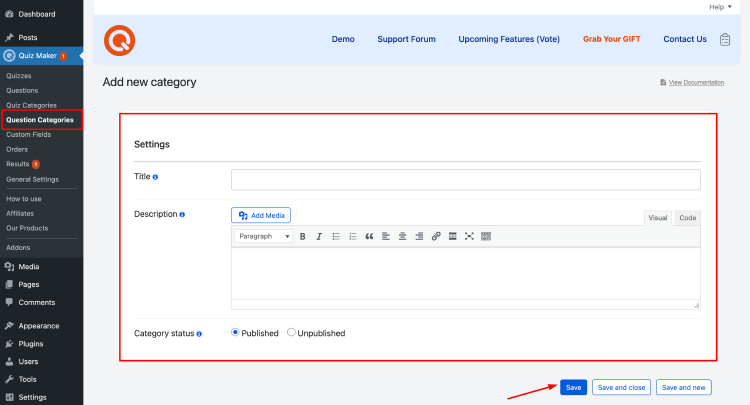This screenshot has width=750, height=405.
Task: Open the Our Products page
Action: [27, 228]
